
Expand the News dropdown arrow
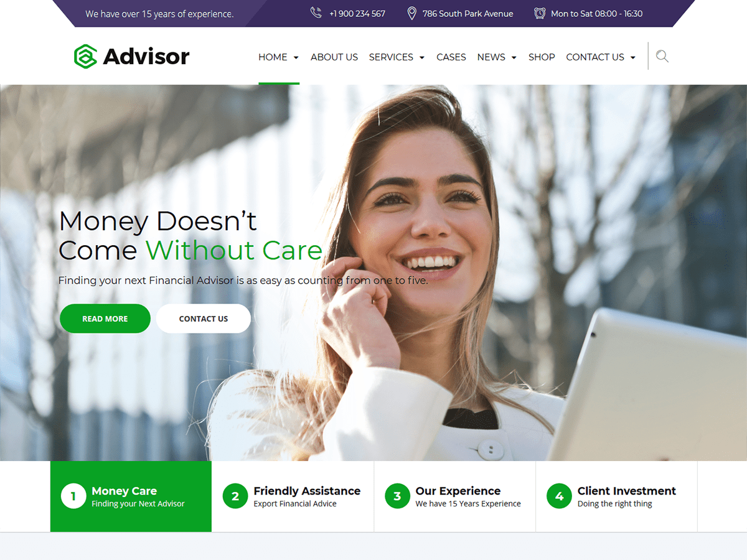pyautogui.click(x=514, y=57)
